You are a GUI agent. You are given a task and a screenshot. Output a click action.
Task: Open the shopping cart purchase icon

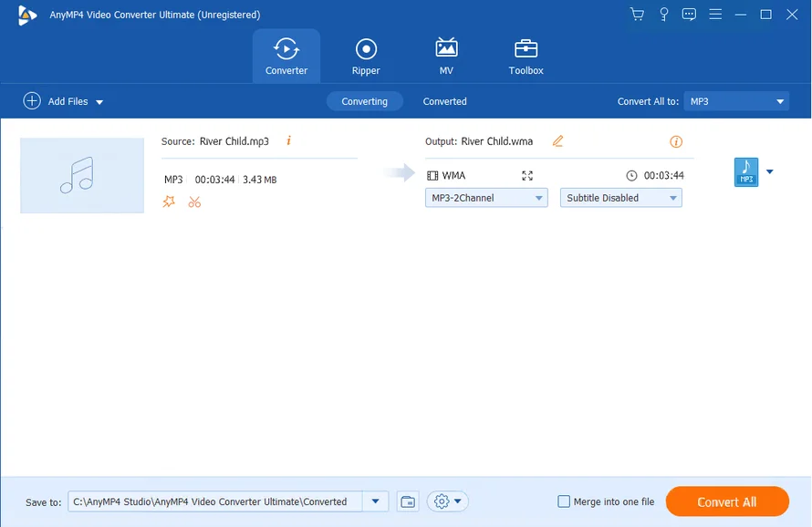click(x=637, y=14)
